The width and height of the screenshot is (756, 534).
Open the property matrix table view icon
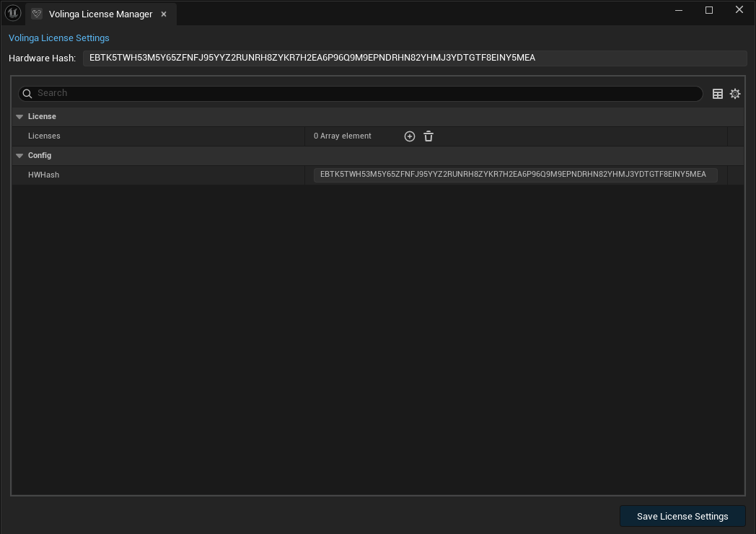[x=718, y=94]
